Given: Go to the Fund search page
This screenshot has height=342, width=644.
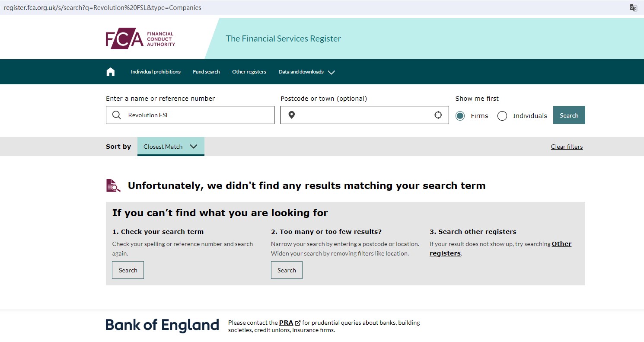Looking at the screenshot, I should [206, 72].
